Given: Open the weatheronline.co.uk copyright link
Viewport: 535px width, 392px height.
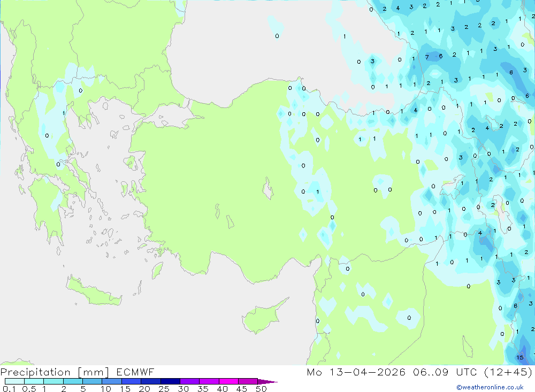Looking at the screenshot, I should [490, 387].
